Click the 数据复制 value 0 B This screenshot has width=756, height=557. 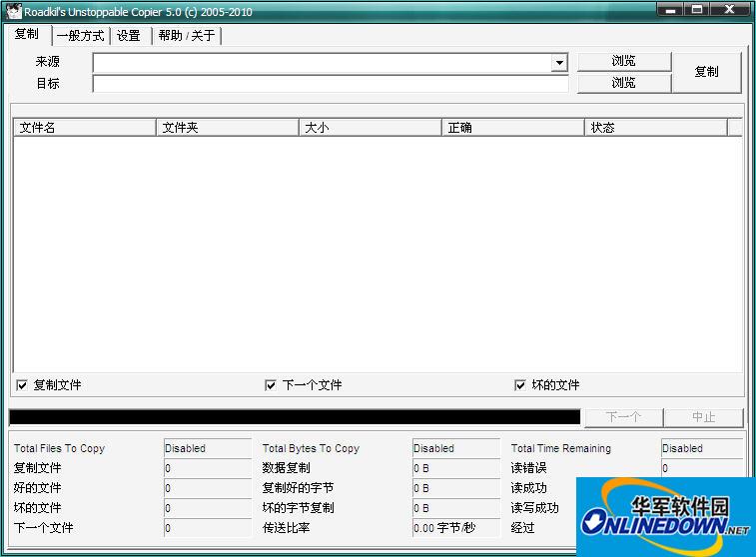tap(456, 468)
